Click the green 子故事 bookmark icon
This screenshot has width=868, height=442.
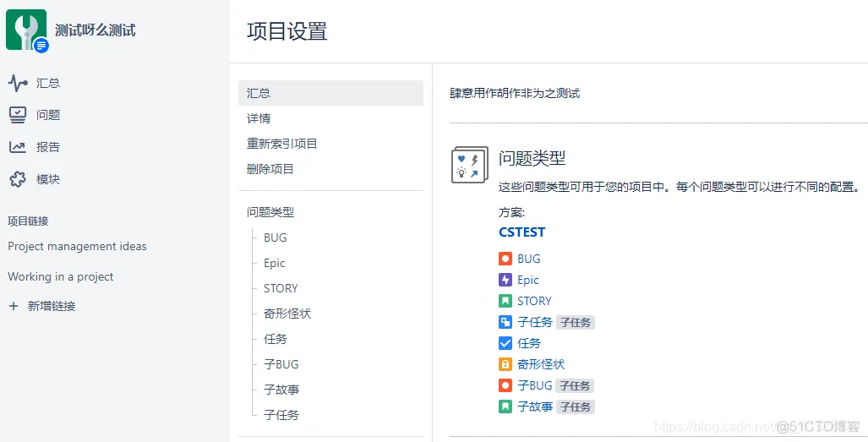click(505, 407)
